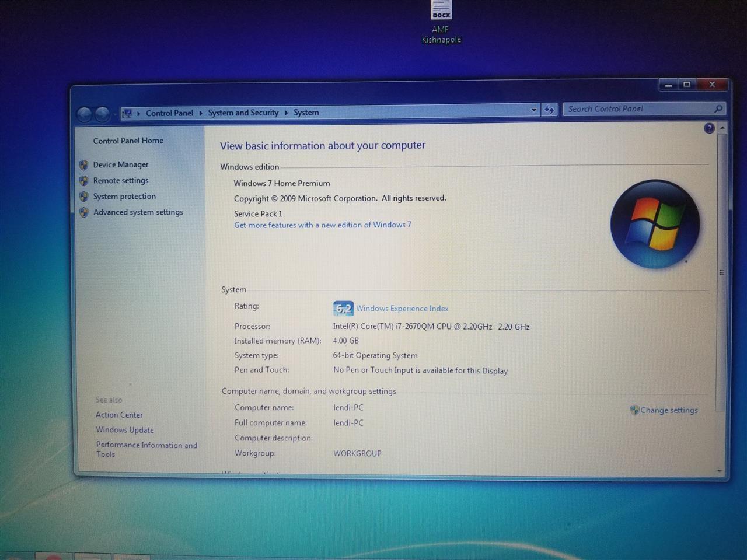Open Action Center under See also
This screenshot has height=560, width=747.
[119, 415]
